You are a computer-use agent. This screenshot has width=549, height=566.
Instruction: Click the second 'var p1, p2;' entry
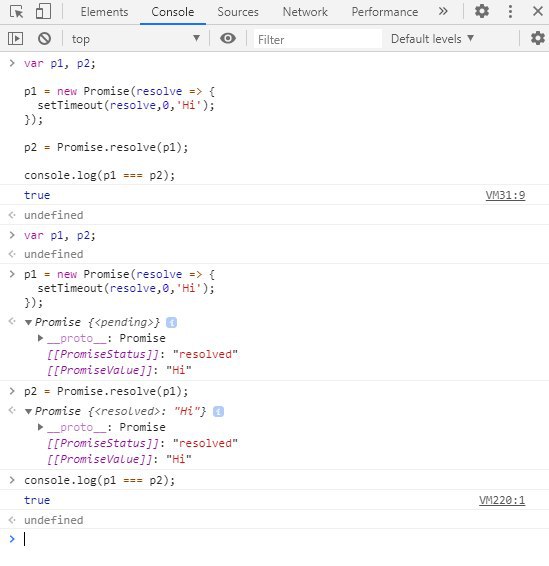point(60,235)
